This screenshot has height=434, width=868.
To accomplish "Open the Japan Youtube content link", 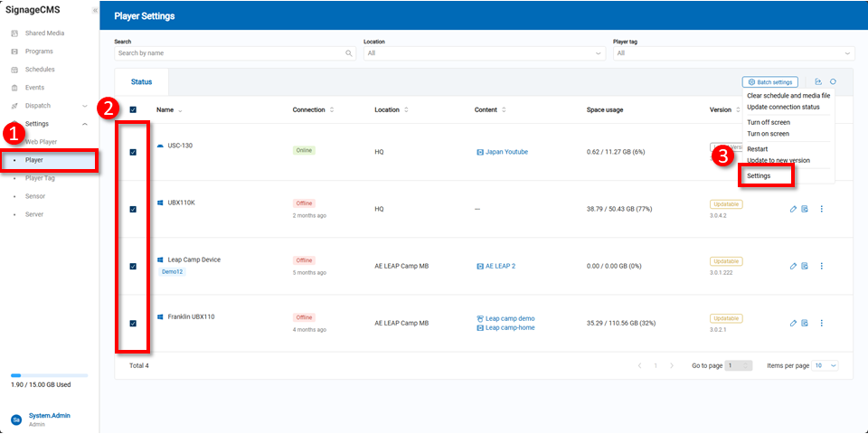I will pos(506,152).
